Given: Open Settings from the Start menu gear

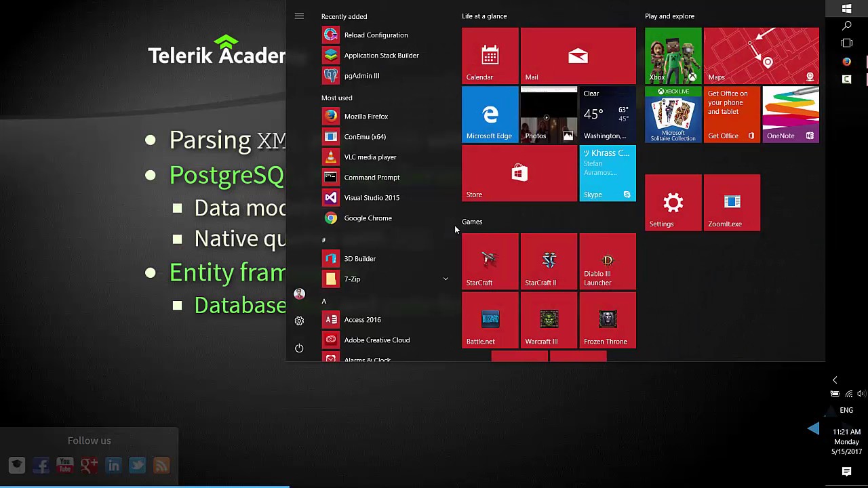Looking at the screenshot, I should click(x=299, y=321).
